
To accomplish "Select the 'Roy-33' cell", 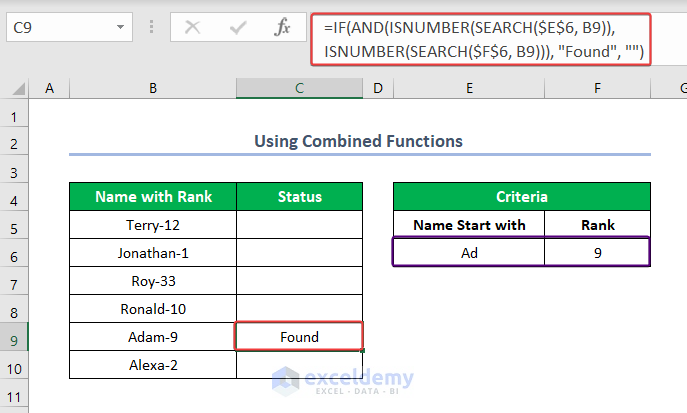I will 153,281.
